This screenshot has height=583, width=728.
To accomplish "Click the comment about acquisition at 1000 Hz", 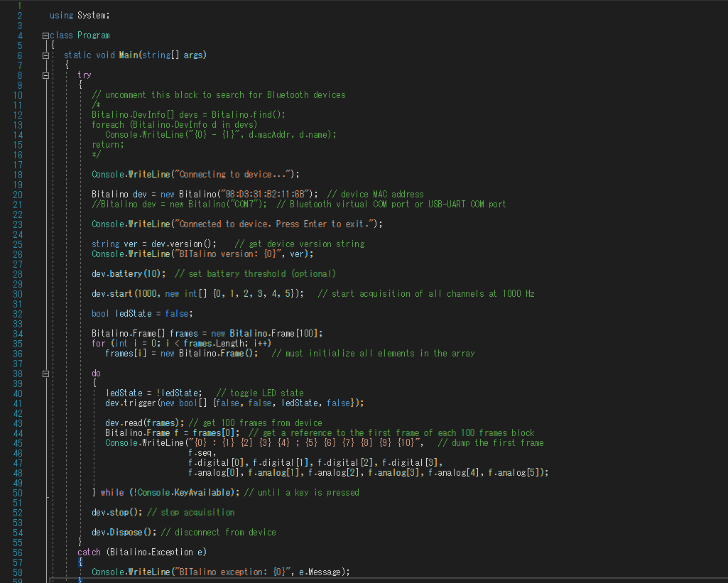I will [x=426, y=294].
